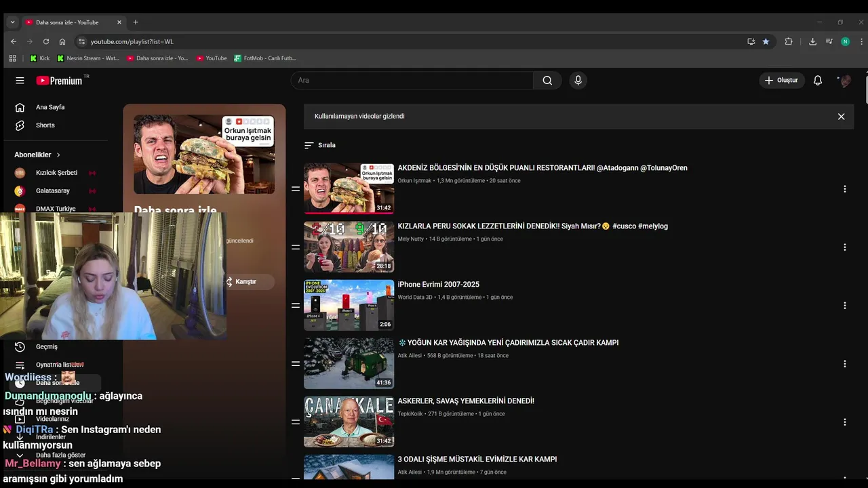This screenshot has height=488, width=868.
Task: Open the FotMob bookmark
Action: click(x=265, y=58)
